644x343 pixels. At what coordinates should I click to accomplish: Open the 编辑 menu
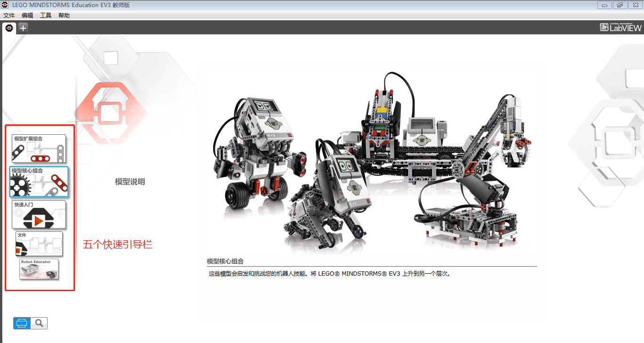(x=27, y=16)
